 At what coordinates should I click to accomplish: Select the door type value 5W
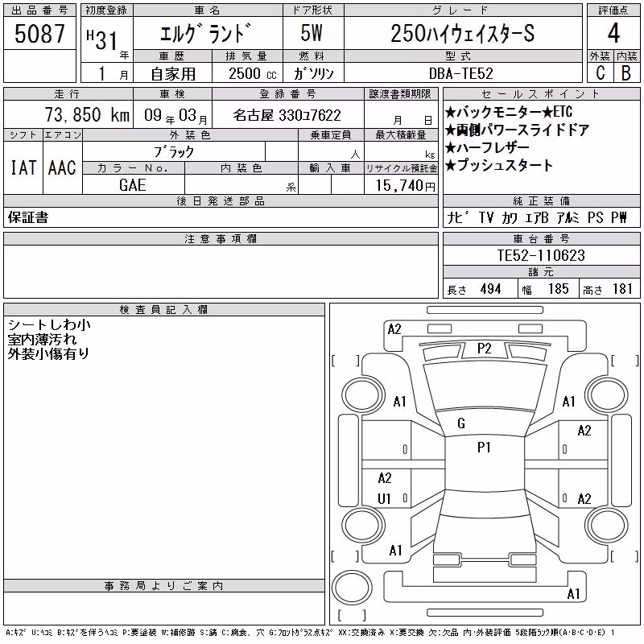[312, 33]
